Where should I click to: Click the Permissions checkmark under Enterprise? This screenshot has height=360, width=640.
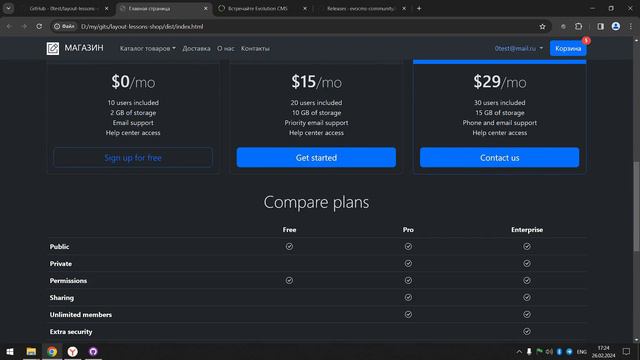[527, 280]
